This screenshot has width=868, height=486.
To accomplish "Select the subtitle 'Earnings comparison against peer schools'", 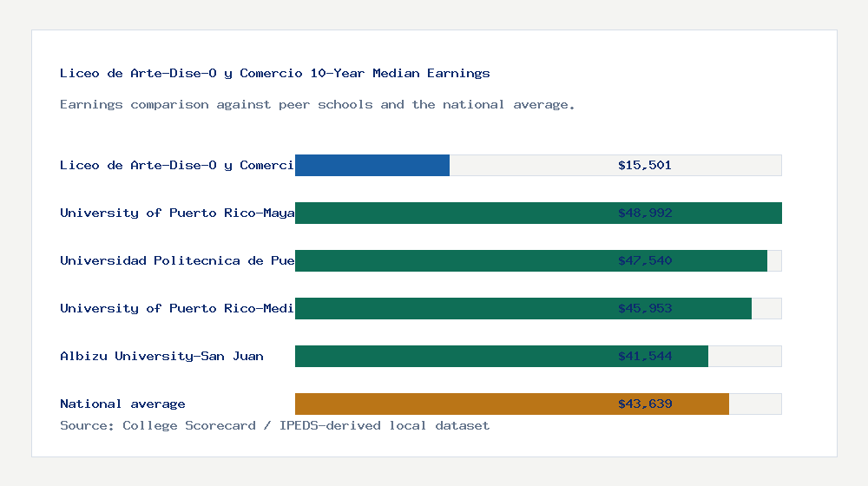I will pos(216,105).
